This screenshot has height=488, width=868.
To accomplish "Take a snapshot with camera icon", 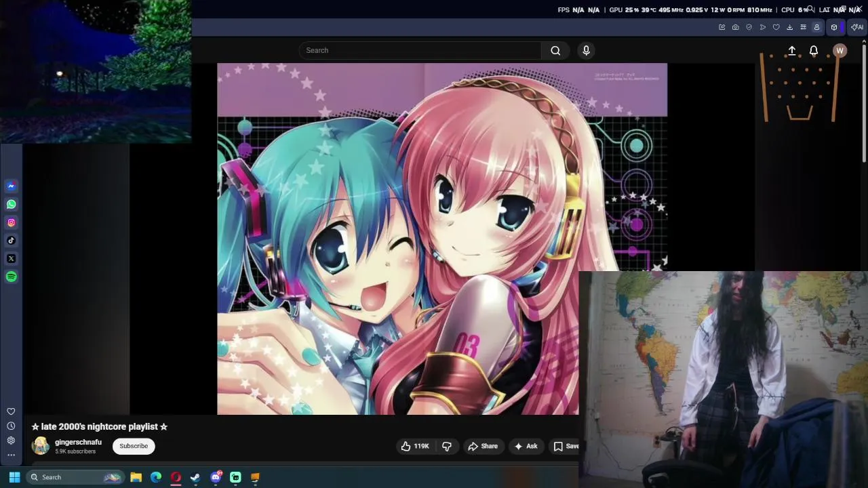I will click(x=736, y=27).
